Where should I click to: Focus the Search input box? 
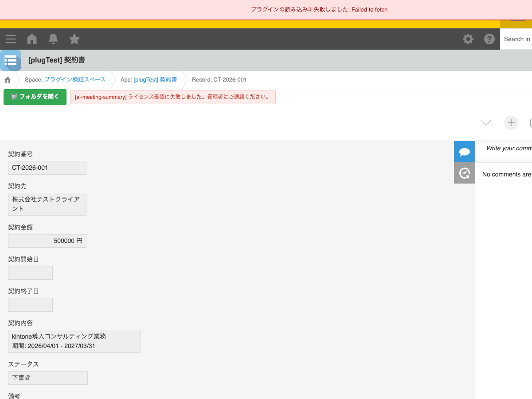point(517,39)
